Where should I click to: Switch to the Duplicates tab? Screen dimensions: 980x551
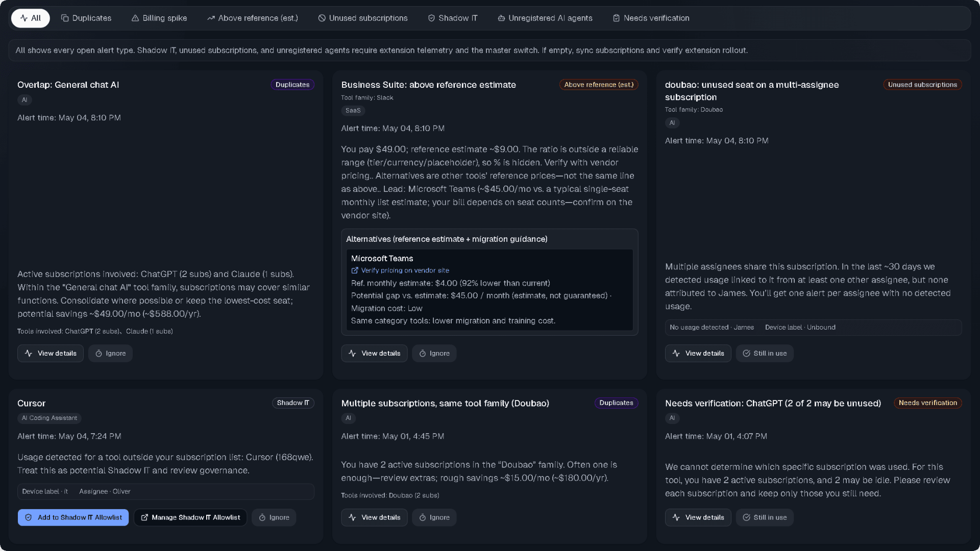coord(86,18)
